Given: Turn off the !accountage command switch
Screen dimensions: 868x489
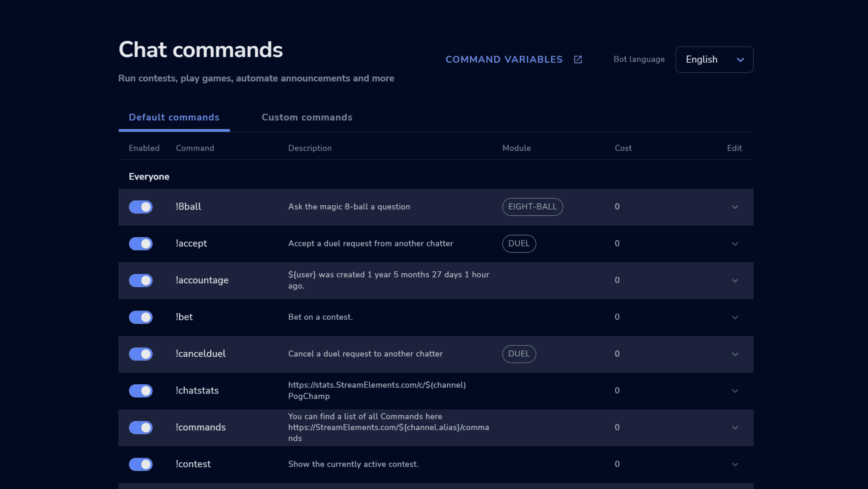Looking at the screenshot, I should coord(141,280).
